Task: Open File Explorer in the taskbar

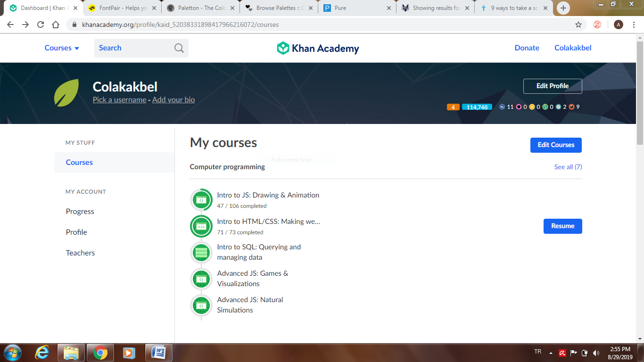Action: [x=71, y=353]
